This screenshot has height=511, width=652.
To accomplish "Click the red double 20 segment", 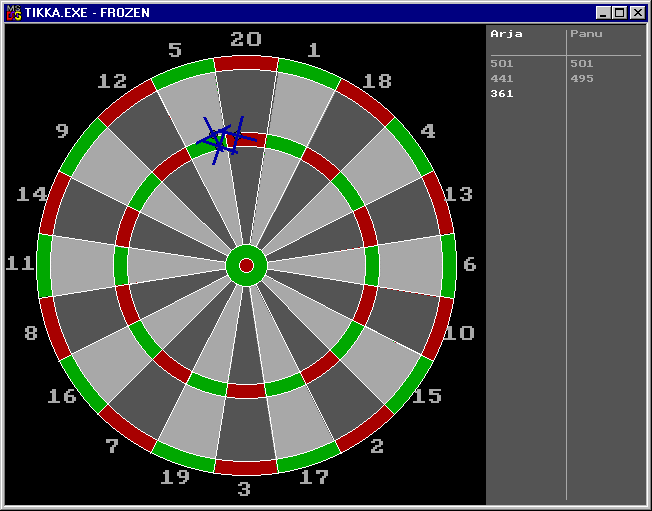I will click(x=246, y=63).
